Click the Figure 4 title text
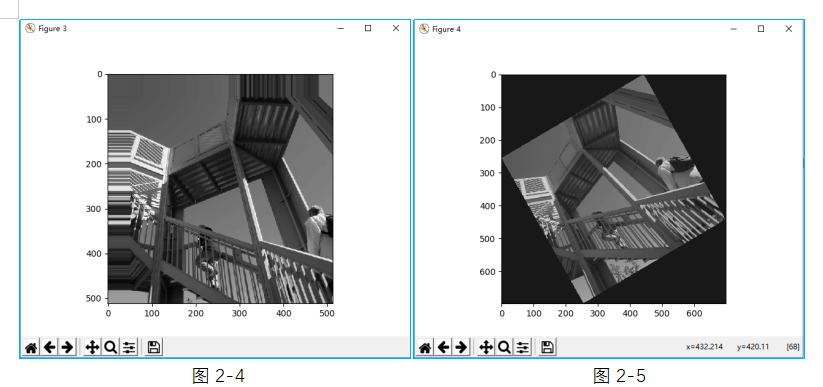823x387 pixels. coord(447,29)
